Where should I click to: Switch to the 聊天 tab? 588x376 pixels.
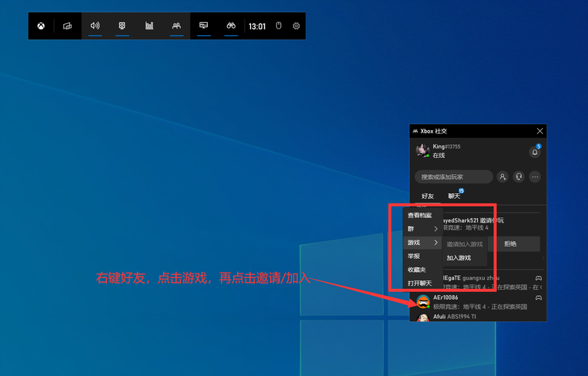[454, 196]
